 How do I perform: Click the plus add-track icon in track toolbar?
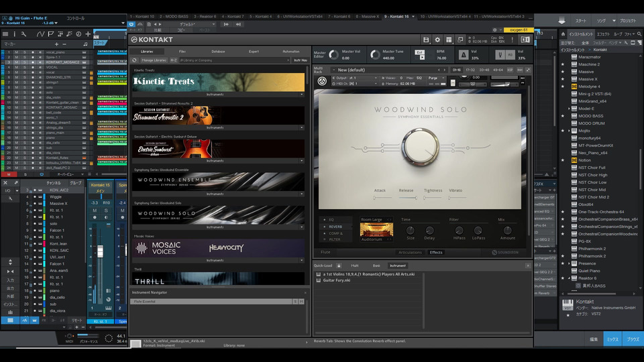tap(87, 34)
